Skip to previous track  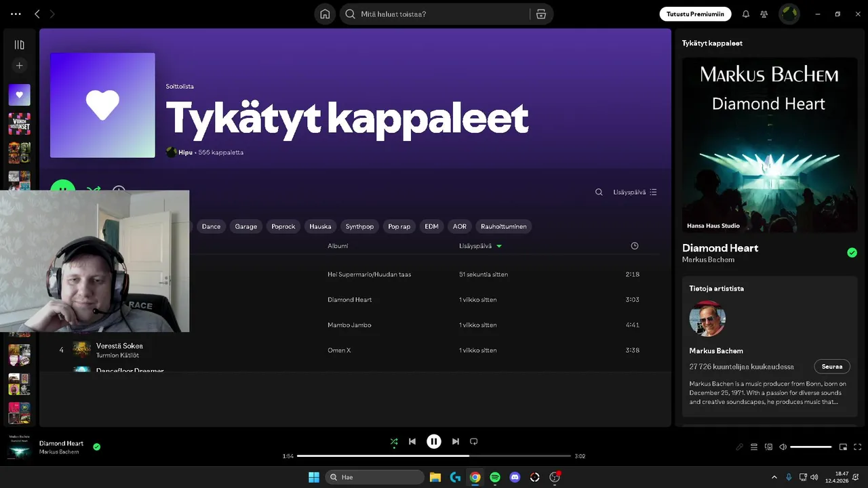point(412,441)
